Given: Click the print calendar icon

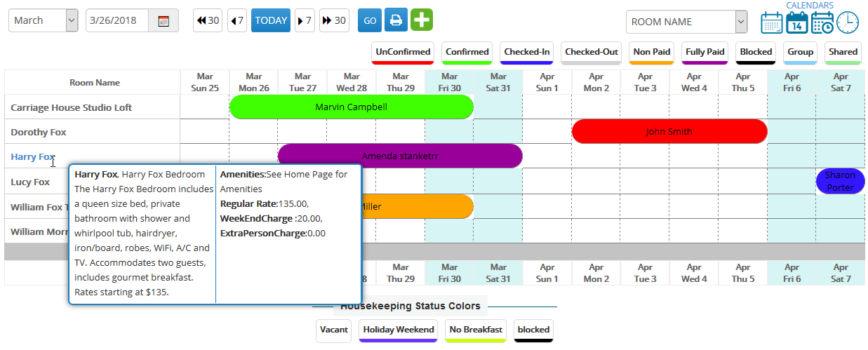Looking at the screenshot, I should [396, 20].
